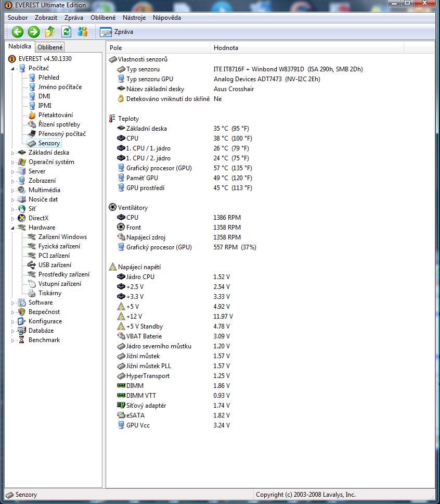Open the Zpráva menu
Viewport: 440px width, 504px height.
[73, 18]
